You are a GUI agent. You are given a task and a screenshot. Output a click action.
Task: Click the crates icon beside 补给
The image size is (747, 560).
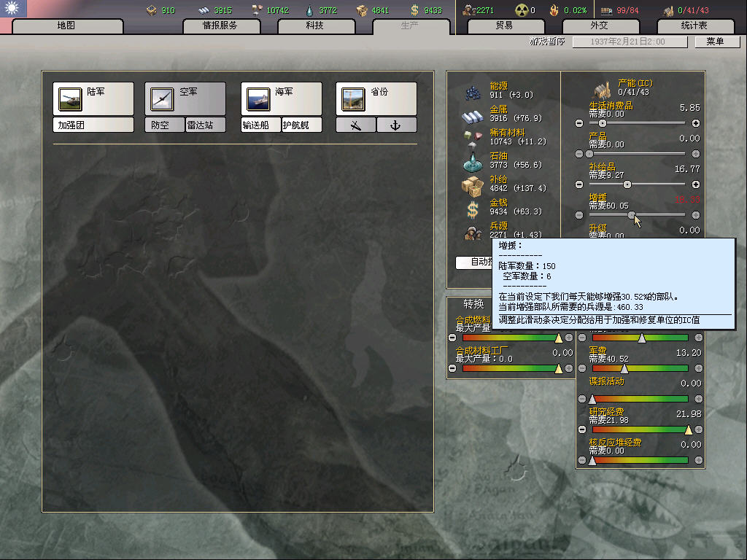click(472, 186)
